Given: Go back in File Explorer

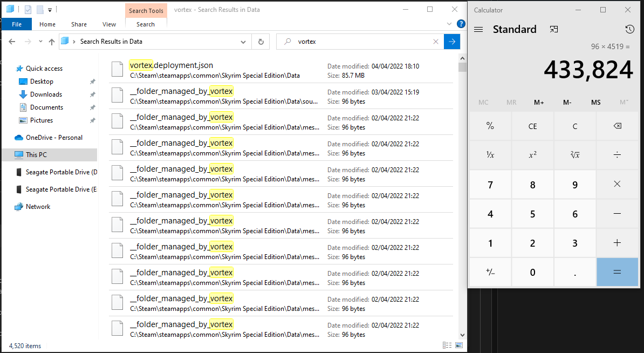Looking at the screenshot, I should pyautogui.click(x=12, y=42).
